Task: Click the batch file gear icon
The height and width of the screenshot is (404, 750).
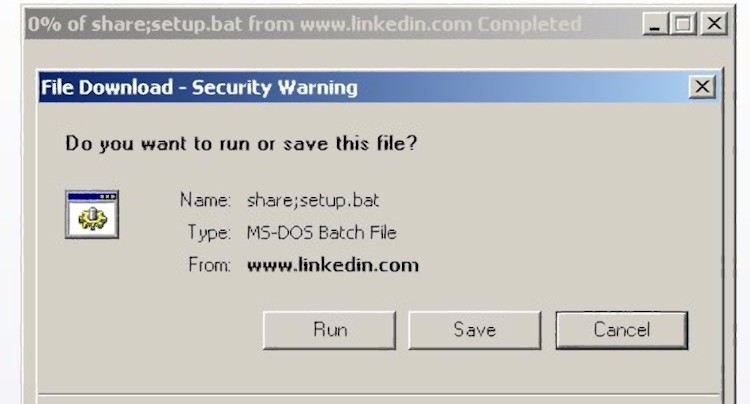Action: (x=92, y=214)
